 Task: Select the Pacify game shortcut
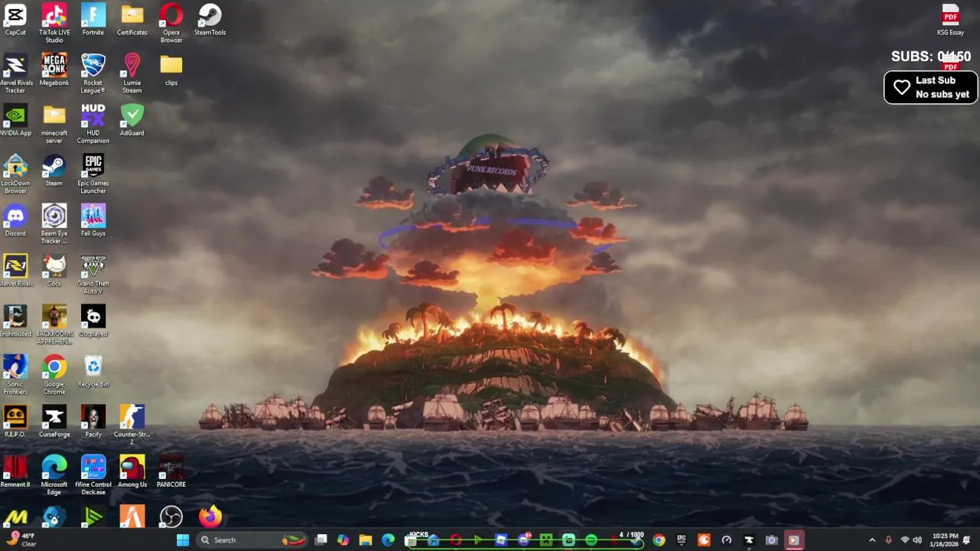click(93, 421)
